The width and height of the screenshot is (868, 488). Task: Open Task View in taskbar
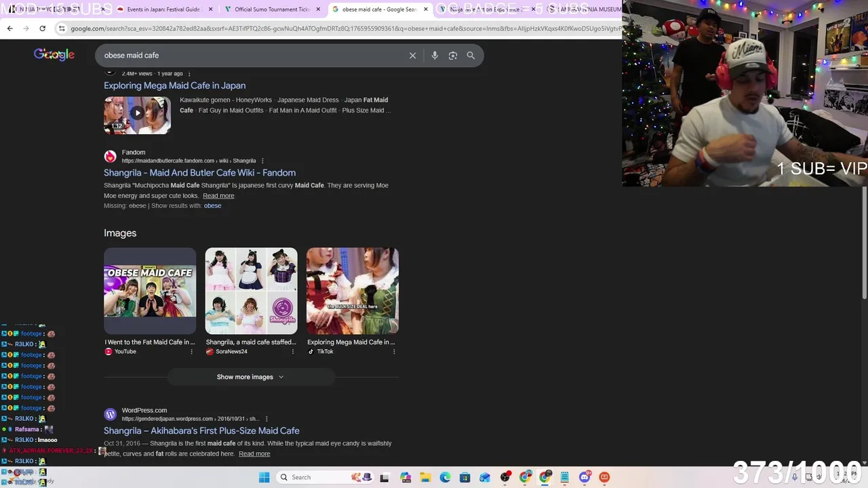[x=384, y=477]
